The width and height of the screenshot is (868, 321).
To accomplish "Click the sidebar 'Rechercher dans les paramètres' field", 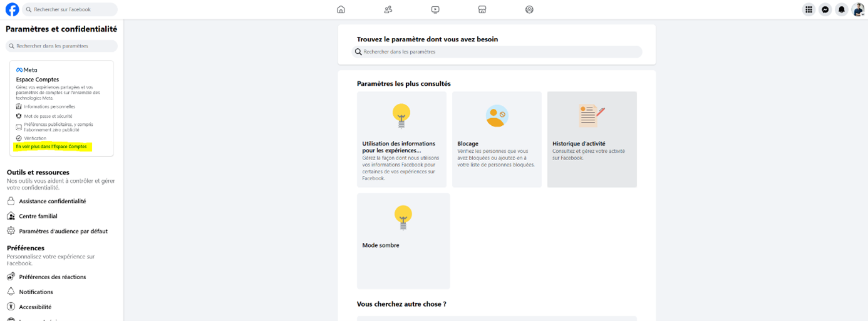I will point(61,46).
